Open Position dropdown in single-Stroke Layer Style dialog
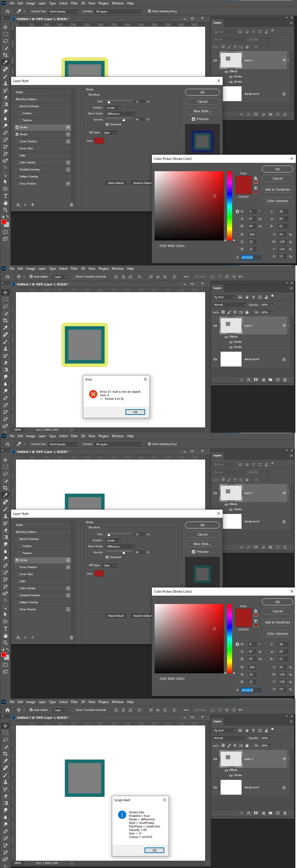 coord(113,540)
